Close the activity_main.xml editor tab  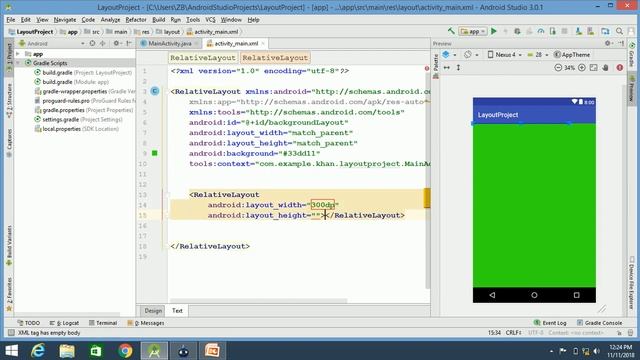[x=263, y=43]
